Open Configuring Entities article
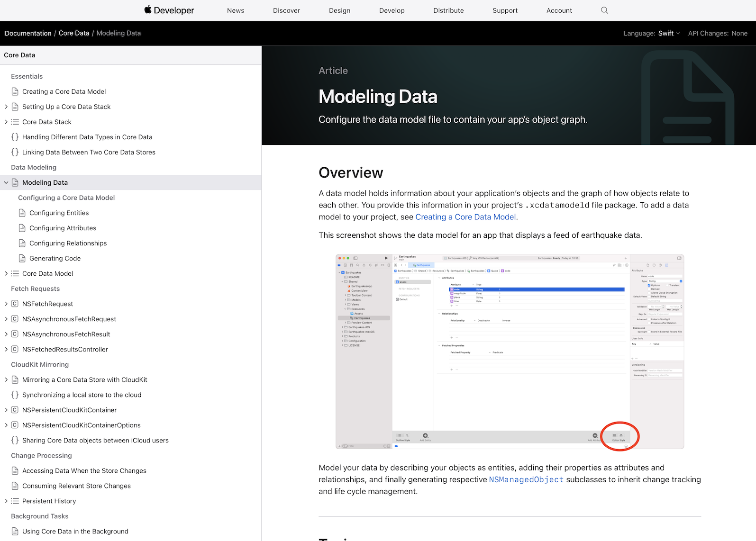This screenshot has width=756, height=541. (x=59, y=213)
